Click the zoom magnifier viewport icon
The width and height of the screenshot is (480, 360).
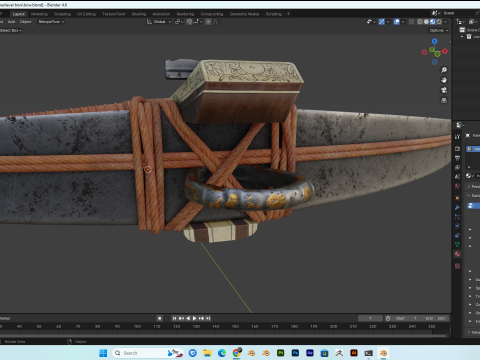[444, 70]
